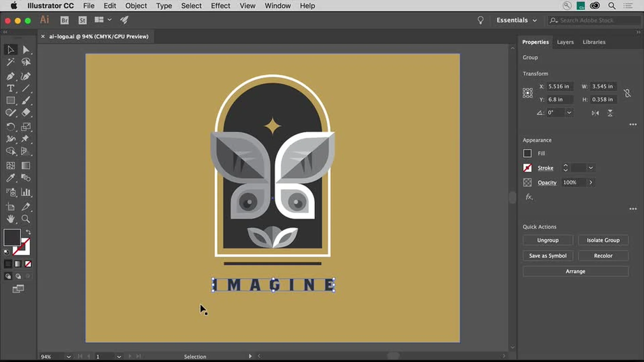Open the zoom percentage dropdown at bottom left

point(68,357)
